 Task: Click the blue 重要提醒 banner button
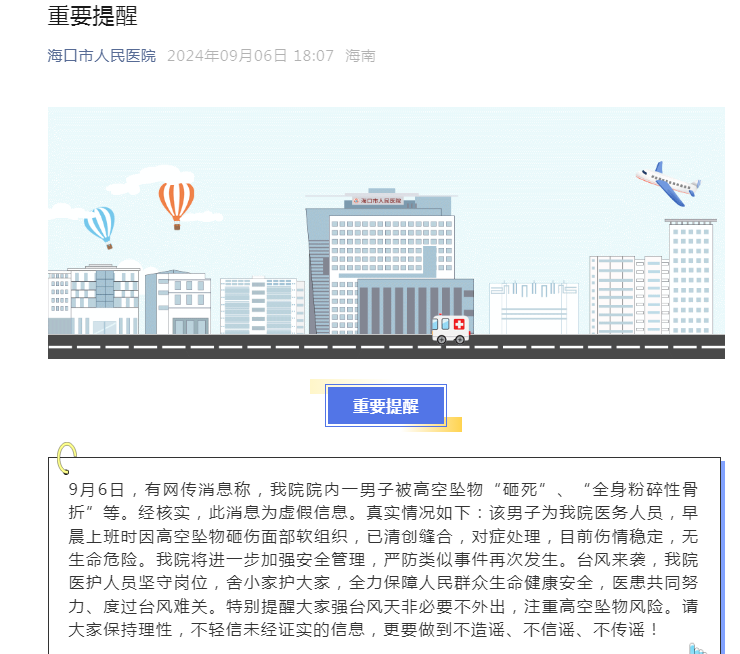385,406
